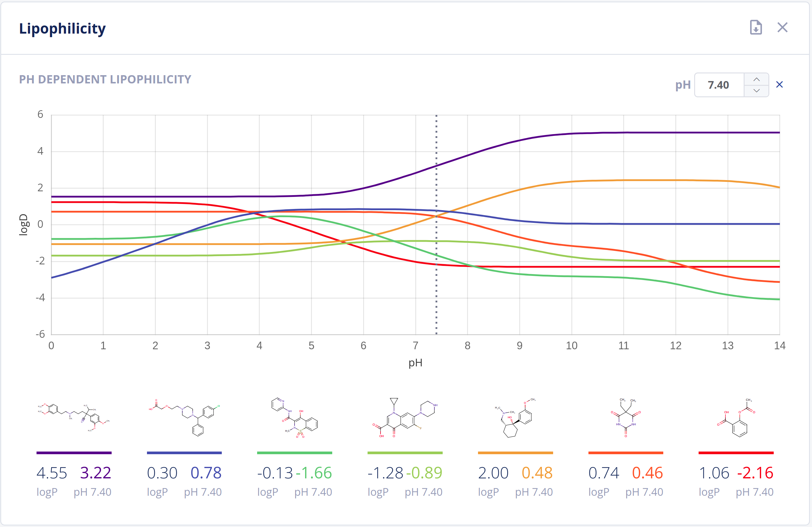Click the PH DEPENDENT LIPOPHILICITY heading
The image size is (812, 527).
point(105,80)
